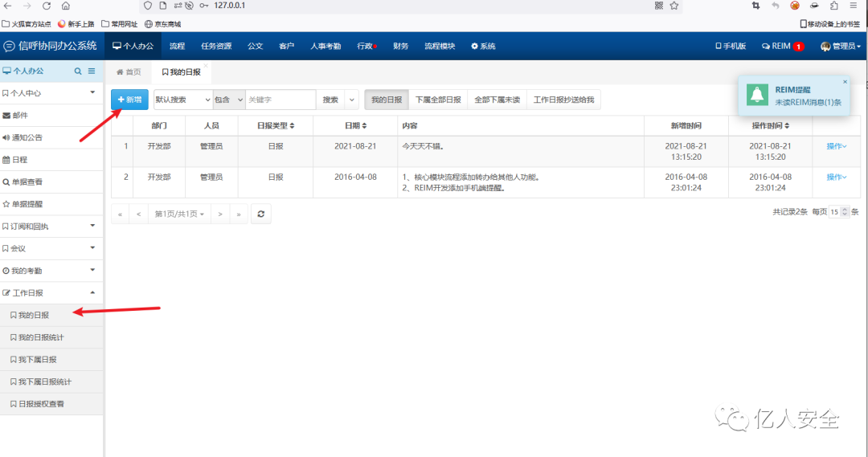Image resolution: width=868 pixels, height=457 pixels.
Task: Open REIM chat with unread badge
Action: point(782,47)
